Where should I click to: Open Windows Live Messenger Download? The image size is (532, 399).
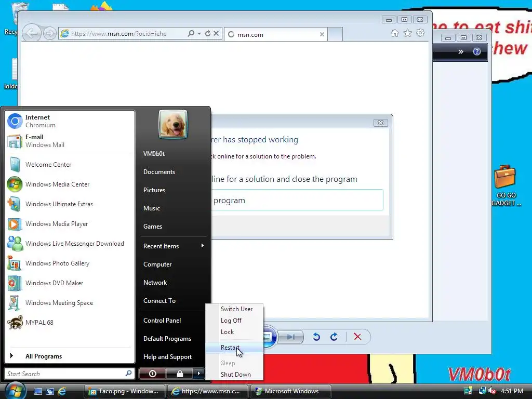[70, 244]
